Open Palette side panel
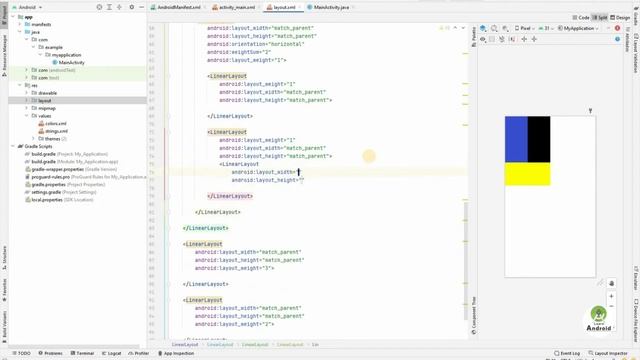The height and width of the screenshot is (360, 640). coord(473,37)
